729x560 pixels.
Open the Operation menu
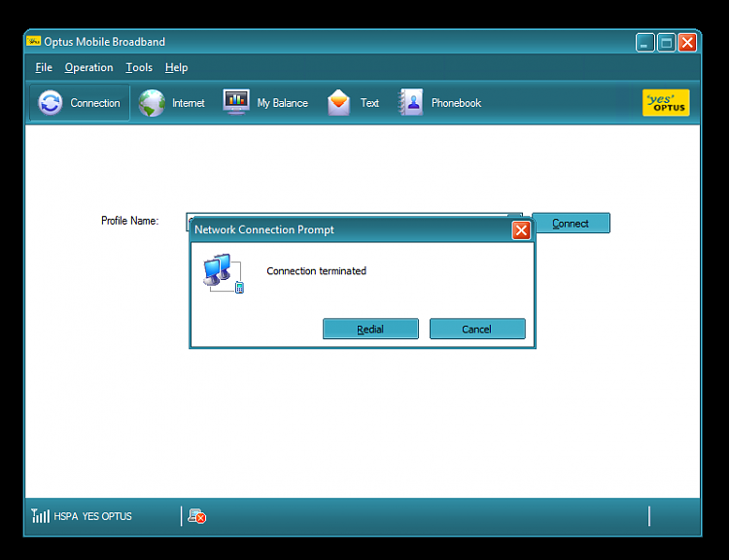(88, 67)
